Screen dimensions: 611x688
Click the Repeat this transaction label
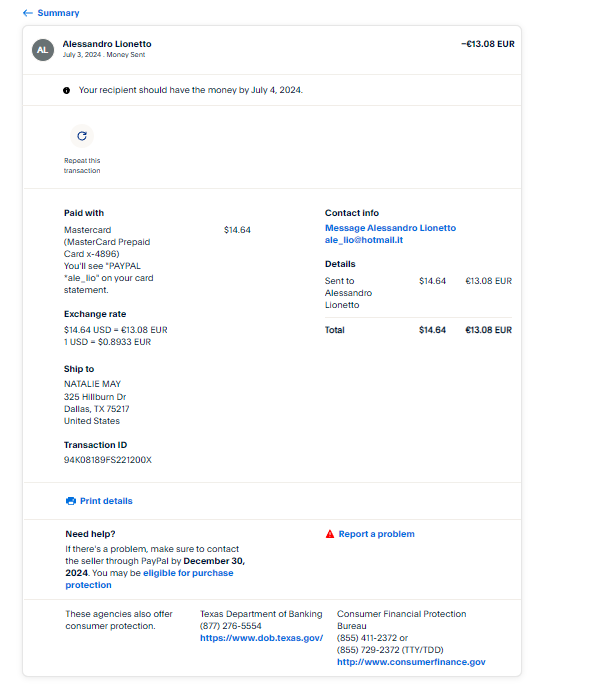tap(82, 165)
